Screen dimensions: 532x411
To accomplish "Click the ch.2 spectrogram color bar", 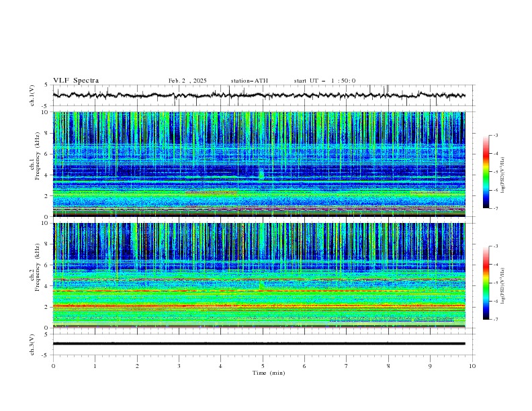I will [486, 283].
